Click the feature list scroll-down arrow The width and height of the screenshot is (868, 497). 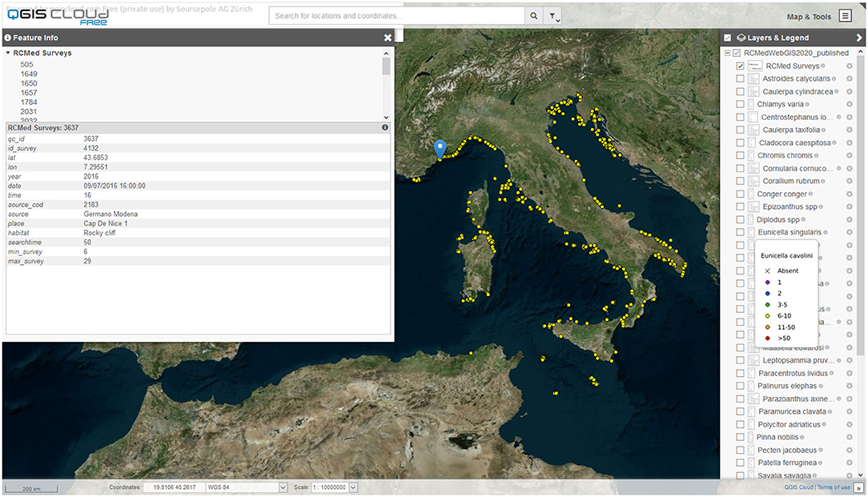click(x=386, y=118)
